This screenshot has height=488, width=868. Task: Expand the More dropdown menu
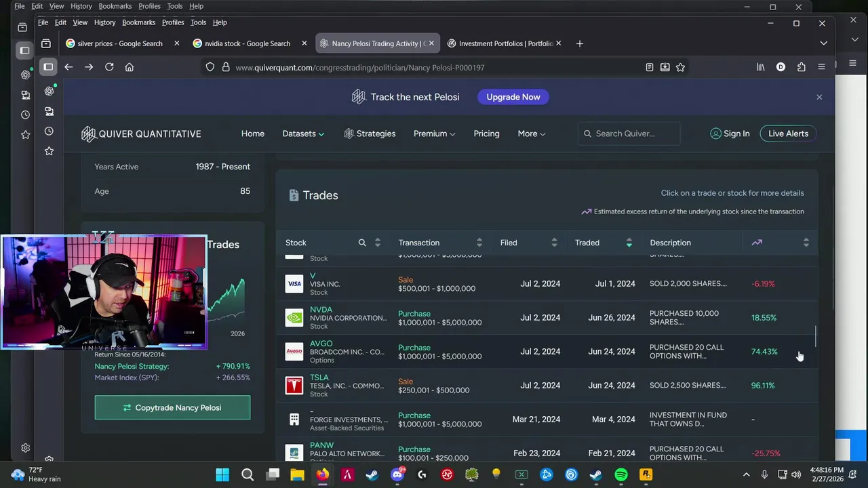(x=531, y=134)
